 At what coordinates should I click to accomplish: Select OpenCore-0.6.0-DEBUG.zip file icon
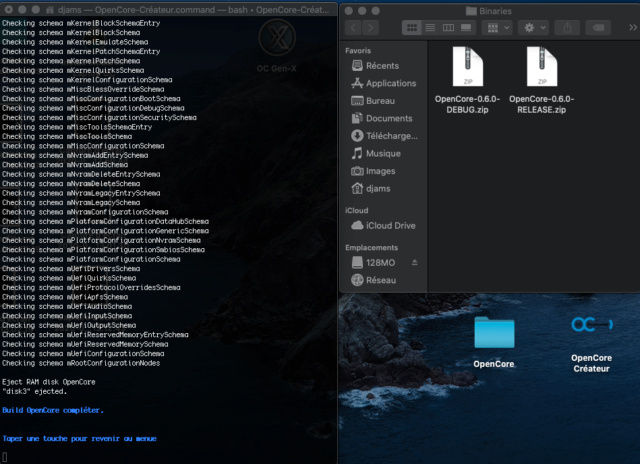[x=468, y=67]
